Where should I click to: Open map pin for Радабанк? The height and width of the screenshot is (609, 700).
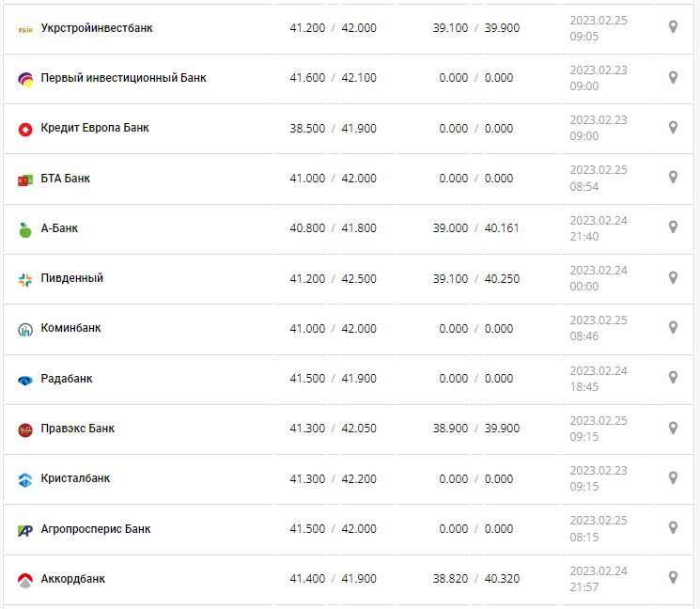pyautogui.click(x=673, y=378)
